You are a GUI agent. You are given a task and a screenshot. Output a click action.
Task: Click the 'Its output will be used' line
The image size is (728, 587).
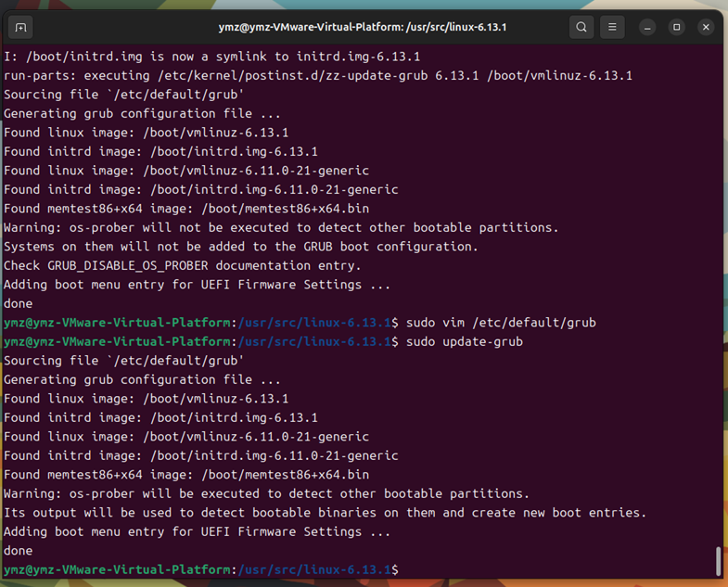pos(325,513)
